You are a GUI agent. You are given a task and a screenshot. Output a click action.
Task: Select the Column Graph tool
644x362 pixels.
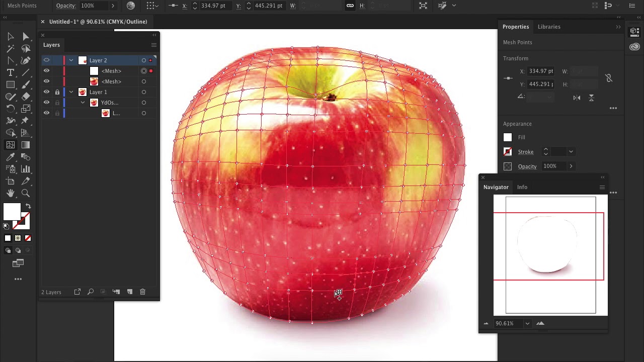(26, 169)
